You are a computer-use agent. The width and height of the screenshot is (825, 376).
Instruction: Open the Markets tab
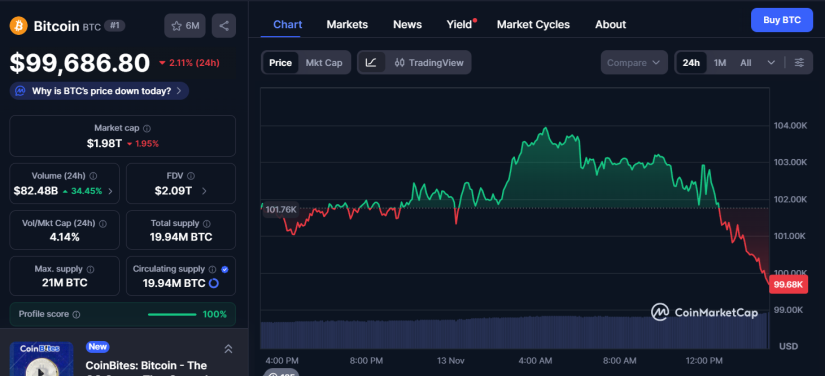click(347, 25)
